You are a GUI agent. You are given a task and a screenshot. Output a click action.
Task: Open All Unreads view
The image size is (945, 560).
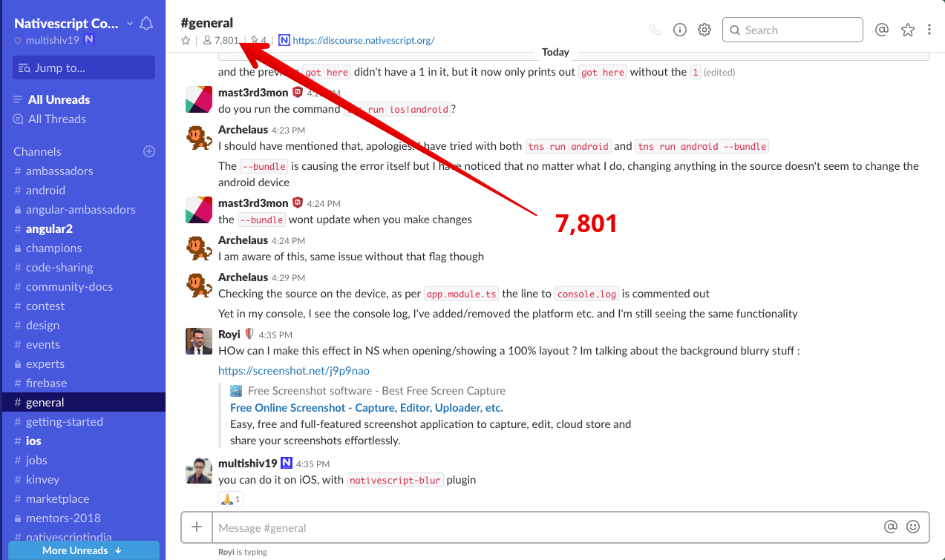click(x=59, y=99)
